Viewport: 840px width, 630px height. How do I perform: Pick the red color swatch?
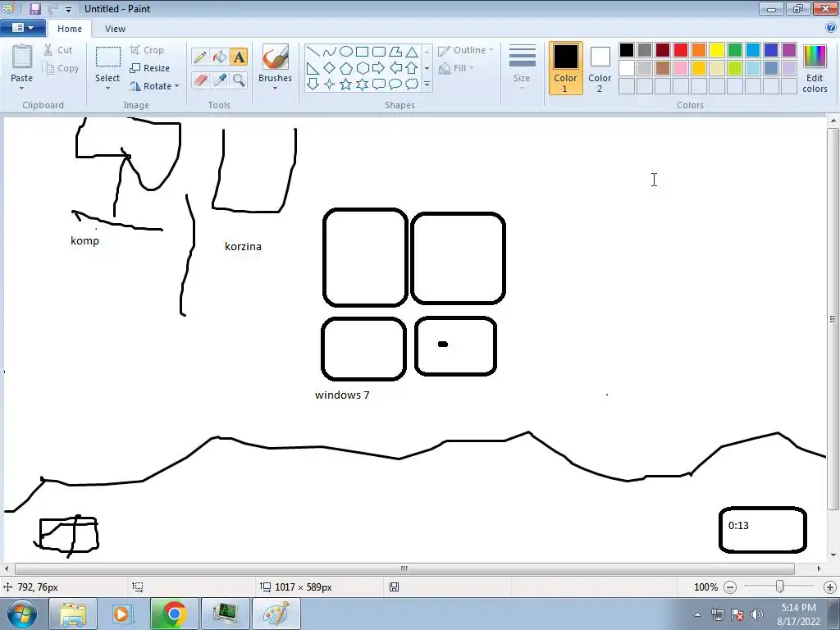pyautogui.click(x=681, y=50)
